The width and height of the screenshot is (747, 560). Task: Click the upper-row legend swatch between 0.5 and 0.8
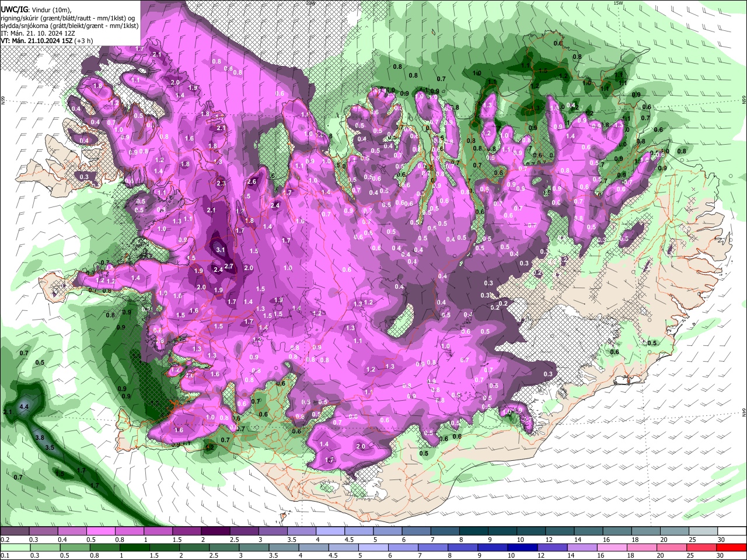pos(100,531)
